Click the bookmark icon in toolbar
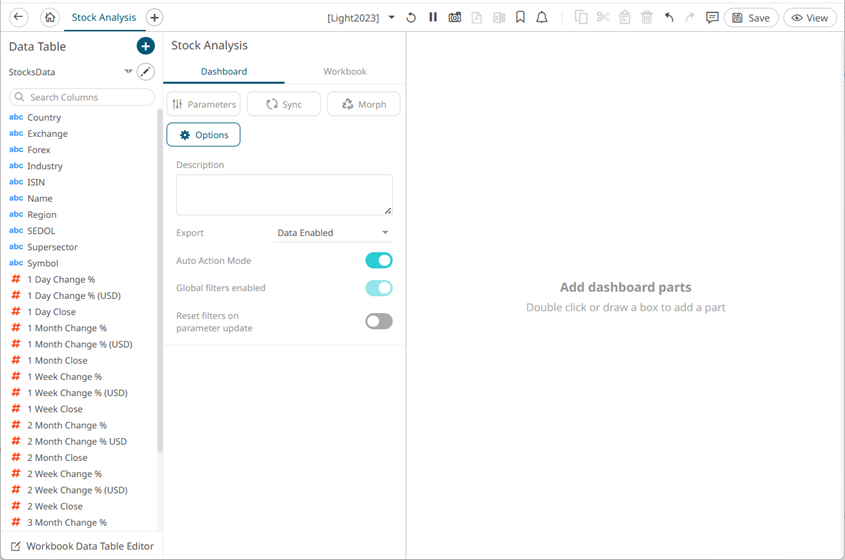This screenshot has width=845, height=560. pos(520,18)
